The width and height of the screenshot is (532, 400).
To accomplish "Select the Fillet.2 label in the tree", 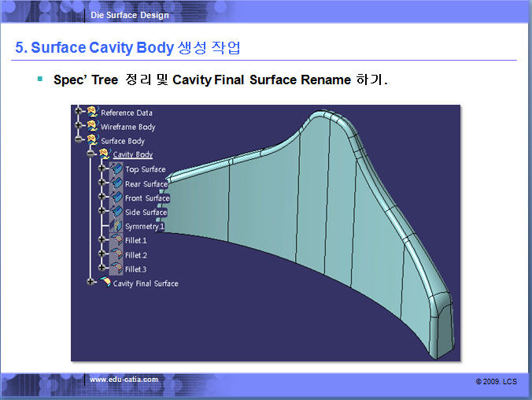I will 135,255.
